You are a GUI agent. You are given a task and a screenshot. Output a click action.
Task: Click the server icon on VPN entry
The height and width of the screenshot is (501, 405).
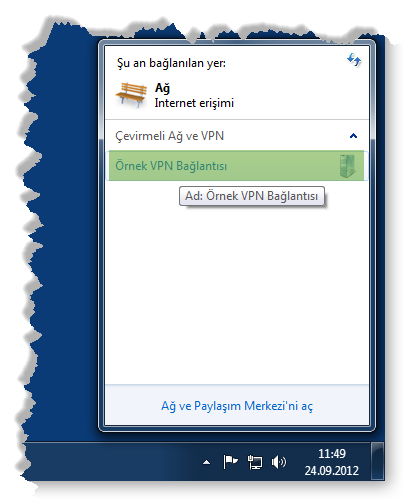tap(347, 166)
